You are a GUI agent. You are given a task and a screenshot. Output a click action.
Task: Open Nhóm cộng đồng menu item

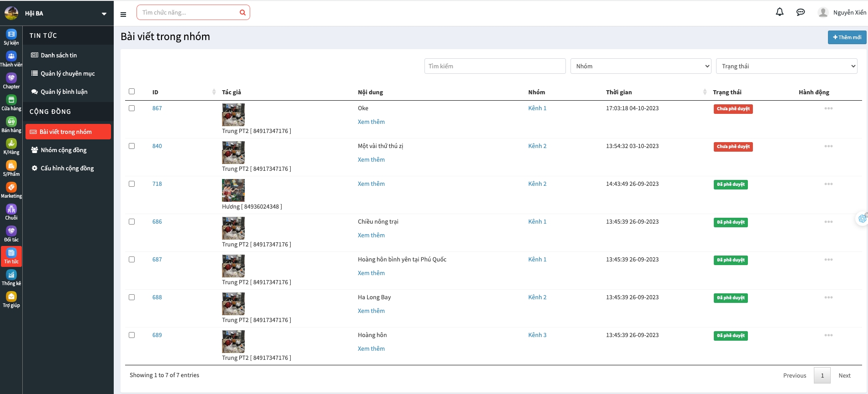pos(63,150)
